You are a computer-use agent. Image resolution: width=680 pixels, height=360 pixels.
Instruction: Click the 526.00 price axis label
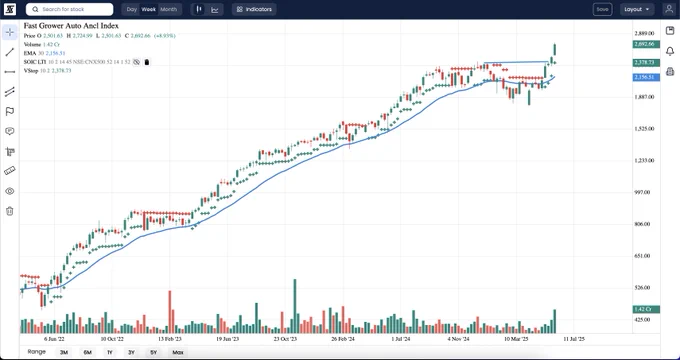pyautogui.click(x=642, y=288)
